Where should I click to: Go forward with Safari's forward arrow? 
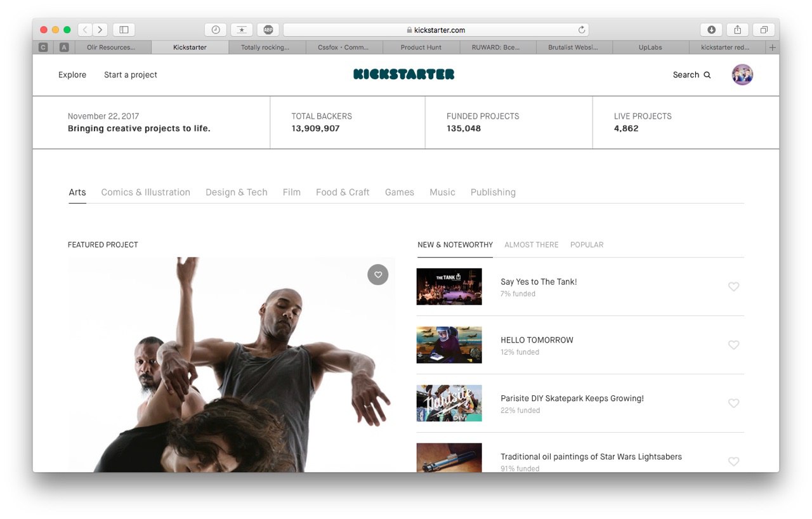(100, 30)
